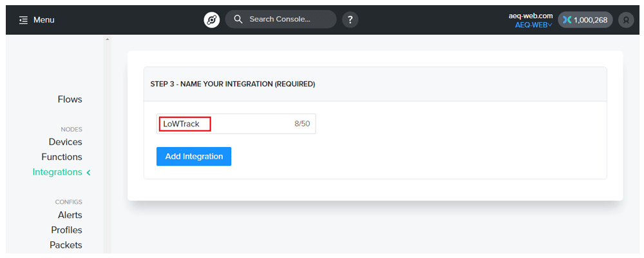644x258 pixels.
Task: Click the Data Credits balance icon
Action: (x=567, y=20)
